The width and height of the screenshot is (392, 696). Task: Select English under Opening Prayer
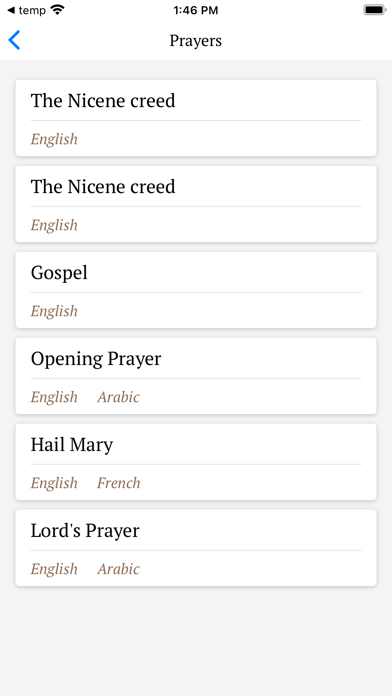[54, 397]
